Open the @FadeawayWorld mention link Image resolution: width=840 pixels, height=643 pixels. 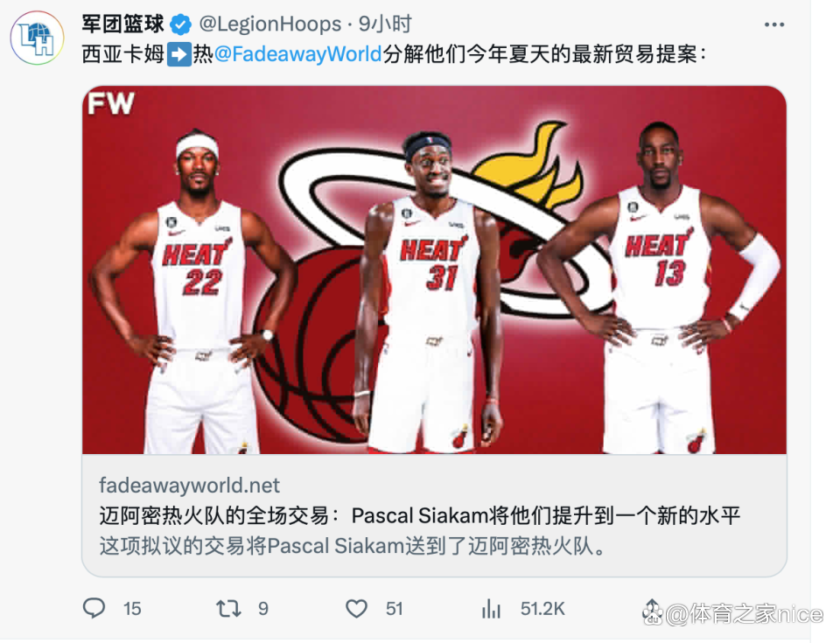[297, 54]
